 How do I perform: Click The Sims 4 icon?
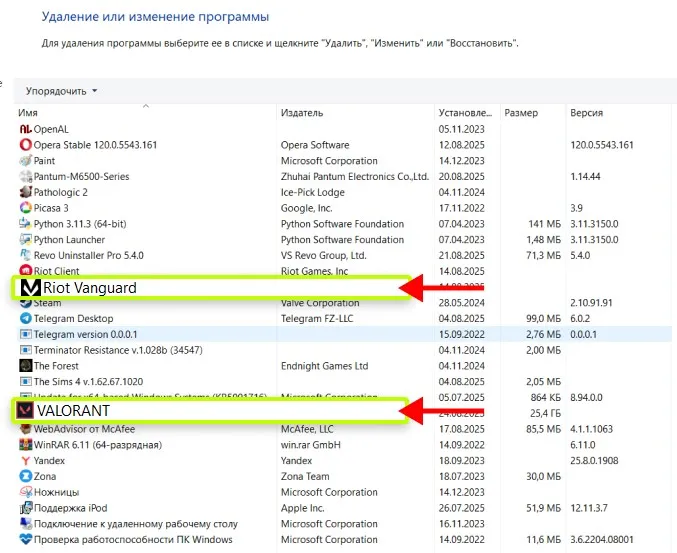(25, 382)
